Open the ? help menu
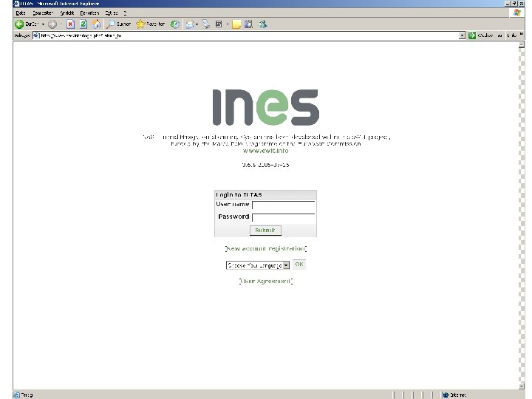532x399 pixels. [x=125, y=13]
